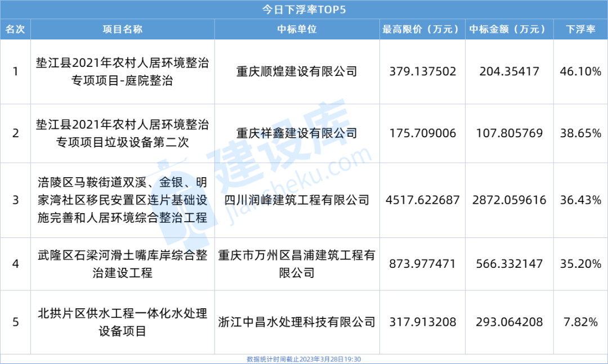
Task: Click the 中标金额（万元） column header
Action: [x=507, y=30]
